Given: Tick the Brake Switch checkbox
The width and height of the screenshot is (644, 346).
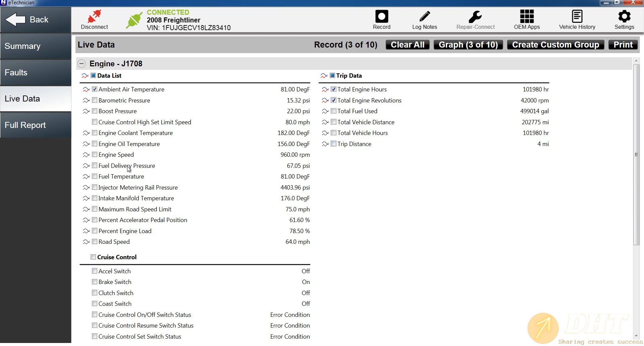Looking at the screenshot, I should [x=95, y=282].
